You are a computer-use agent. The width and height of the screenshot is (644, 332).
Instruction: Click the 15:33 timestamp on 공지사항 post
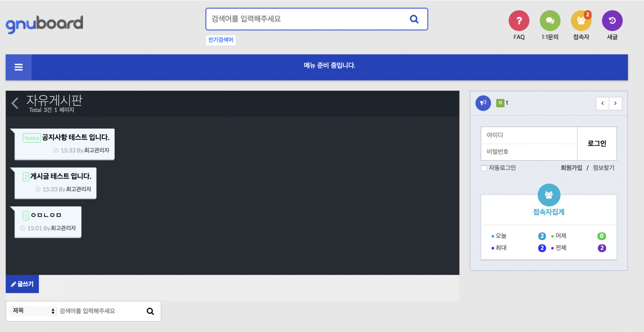tap(68, 150)
